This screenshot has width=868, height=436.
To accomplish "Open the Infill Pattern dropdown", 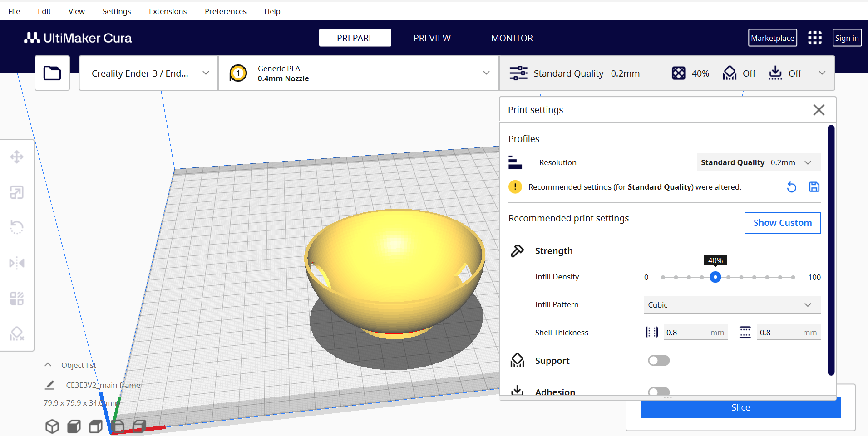I will [x=732, y=305].
